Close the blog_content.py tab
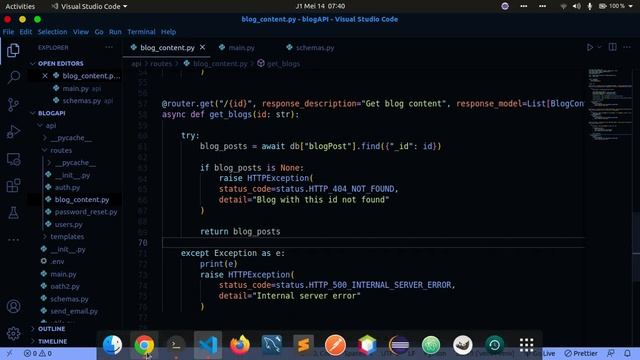640x360 pixels. pos(202,47)
